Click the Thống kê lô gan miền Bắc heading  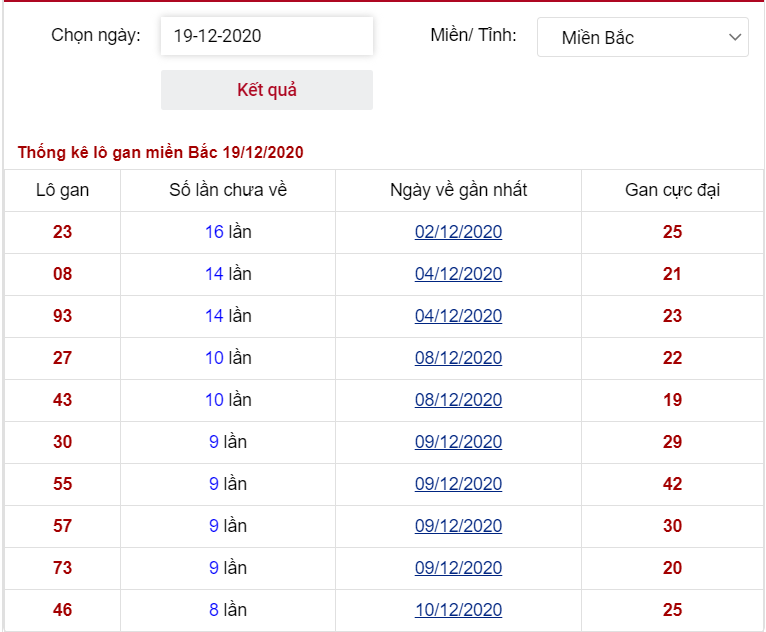pos(160,152)
